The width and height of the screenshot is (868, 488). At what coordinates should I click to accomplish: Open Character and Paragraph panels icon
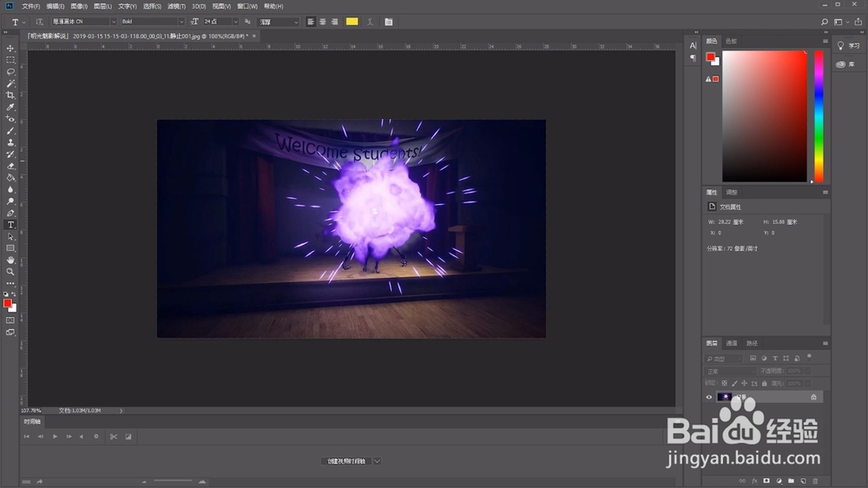389,22
